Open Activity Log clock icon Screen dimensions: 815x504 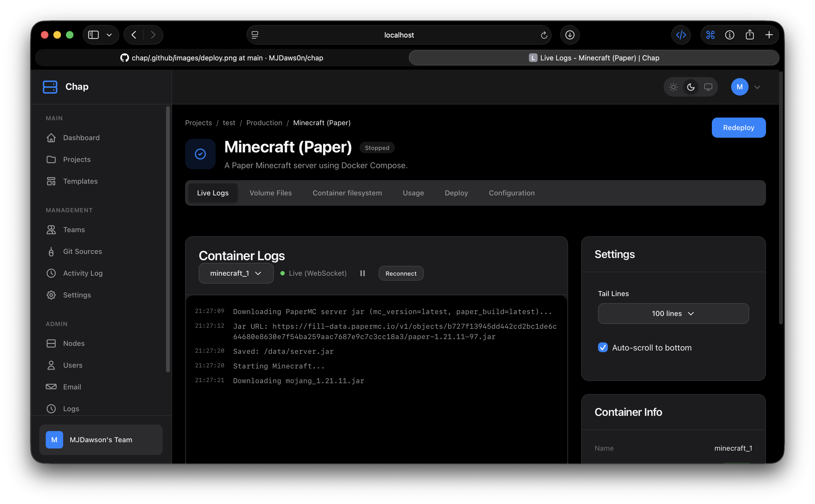tap(51, 273)
